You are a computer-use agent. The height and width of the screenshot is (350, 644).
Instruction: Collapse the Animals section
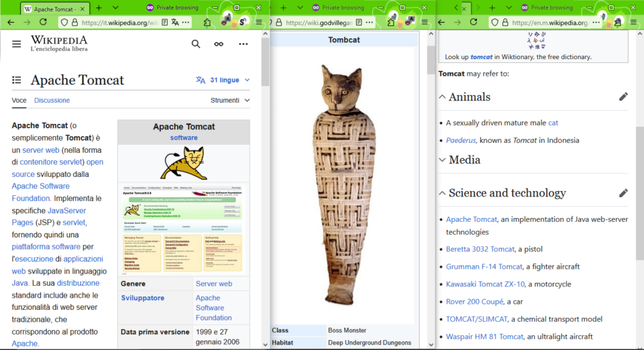[442, 97]
